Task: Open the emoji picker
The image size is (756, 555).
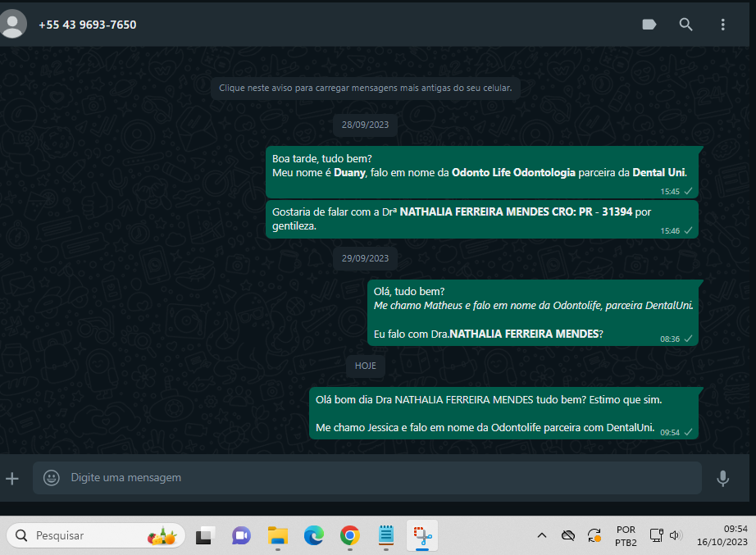Action: coord(52,478)
